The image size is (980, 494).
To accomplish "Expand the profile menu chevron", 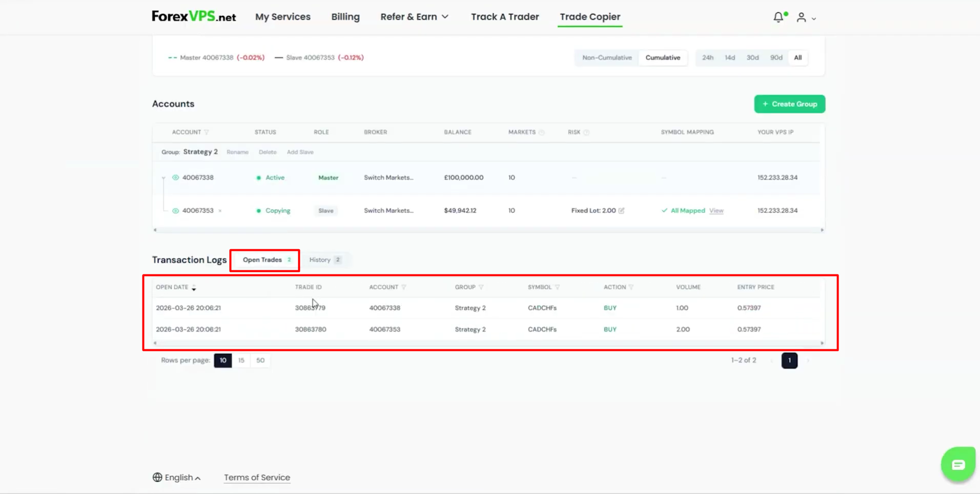I will coord(813,19).
